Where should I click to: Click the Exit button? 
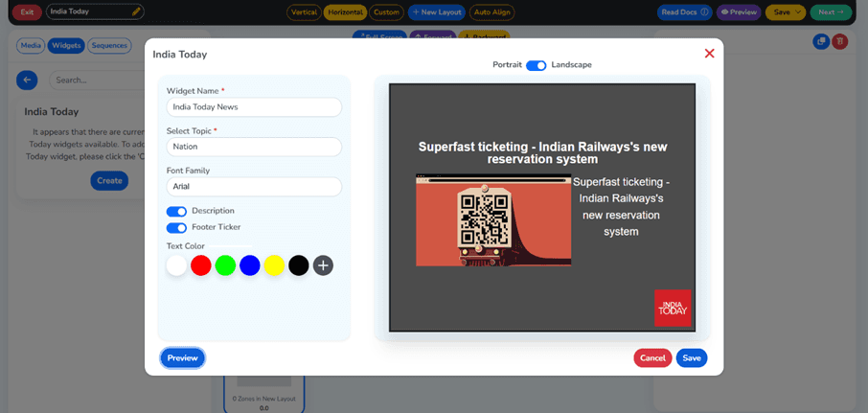coord(27,12)
